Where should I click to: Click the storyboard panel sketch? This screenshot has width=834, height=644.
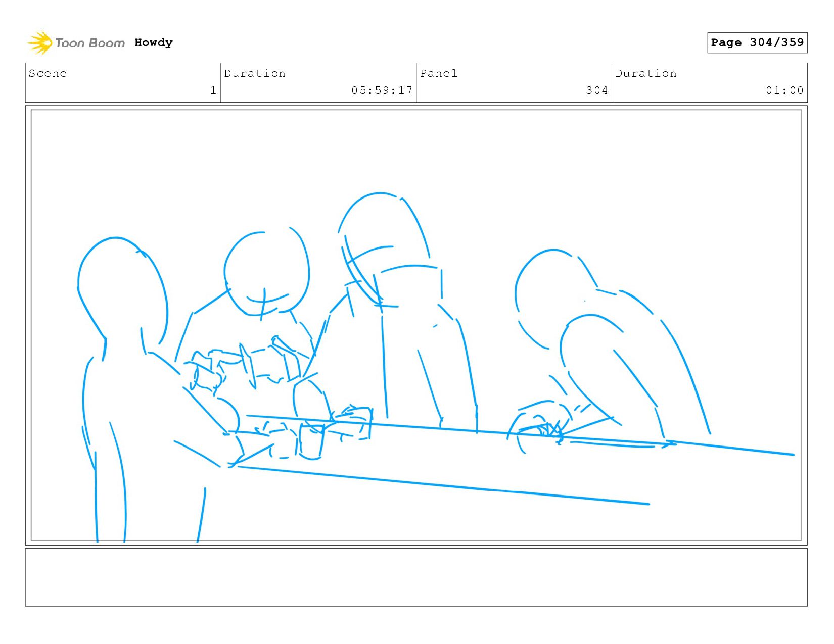(x=416, y=325)
